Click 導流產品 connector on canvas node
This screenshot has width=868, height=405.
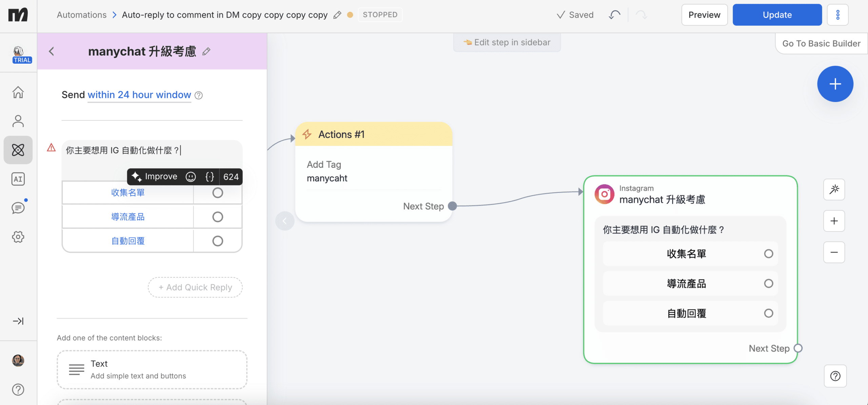[x=768, y=283]
